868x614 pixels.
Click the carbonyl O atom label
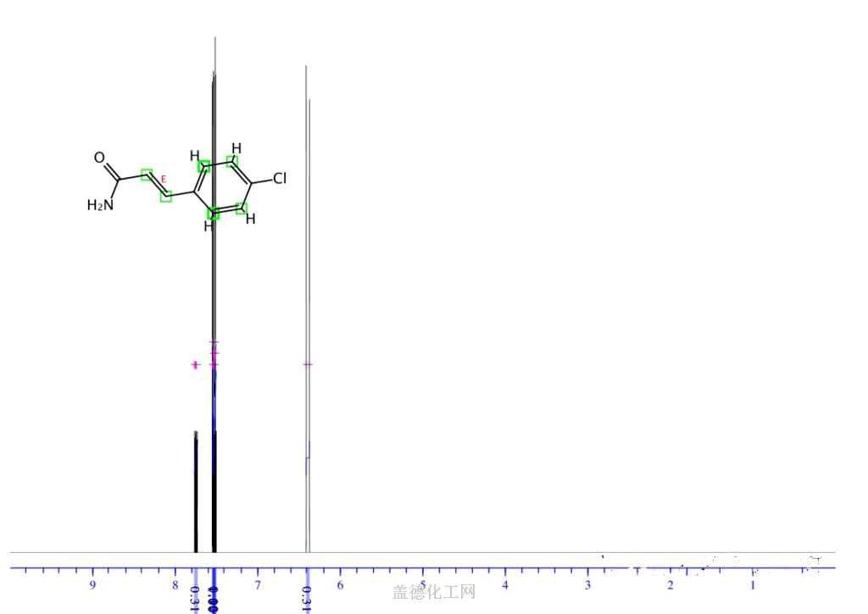pos(99,158)
